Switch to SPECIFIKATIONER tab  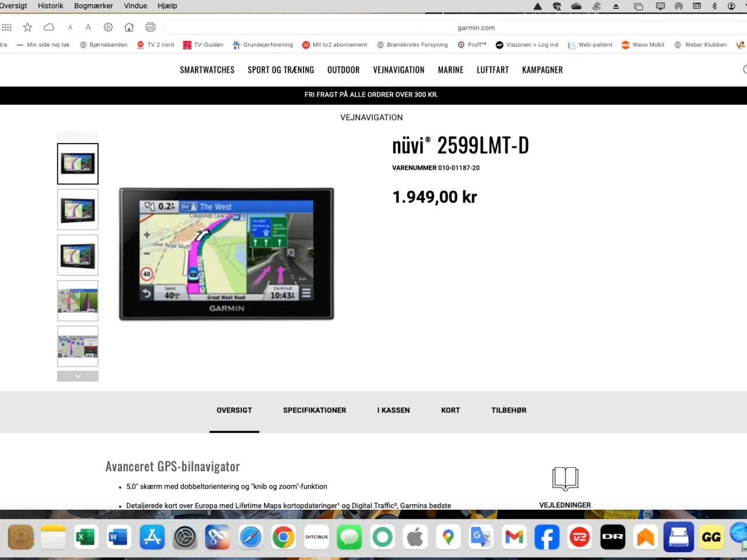click(x=315, y=411)
